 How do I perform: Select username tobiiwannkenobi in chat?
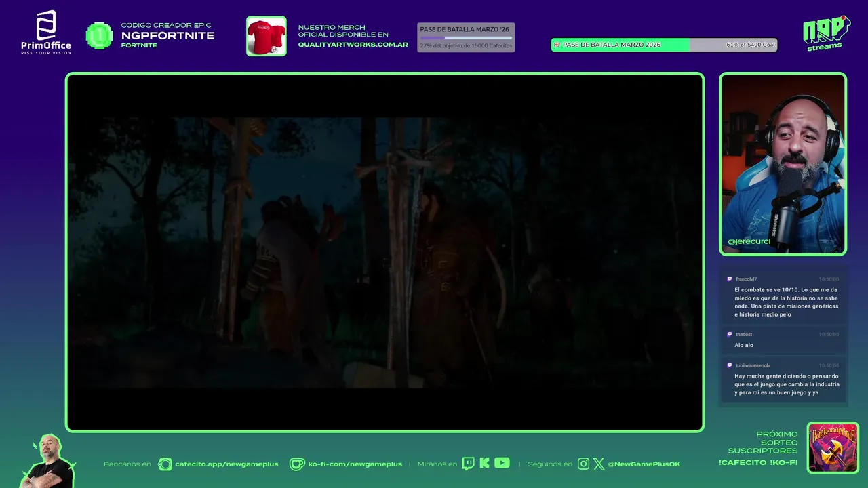753,366
